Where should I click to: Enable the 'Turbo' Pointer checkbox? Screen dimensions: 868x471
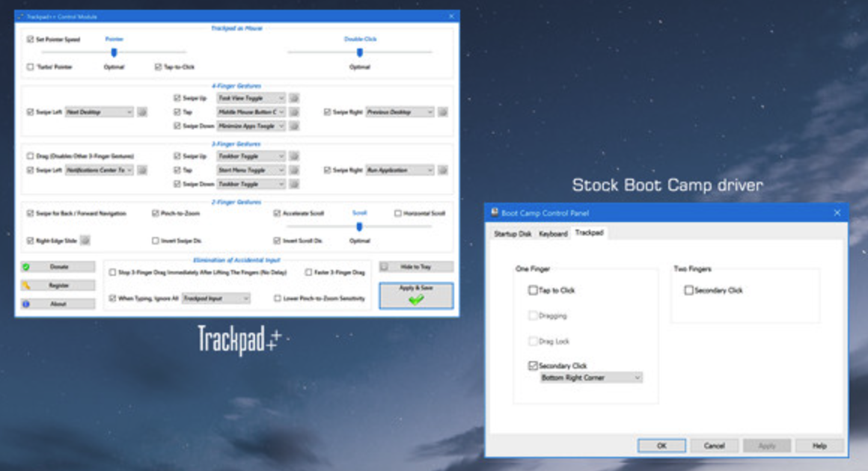tap(31, 67)
